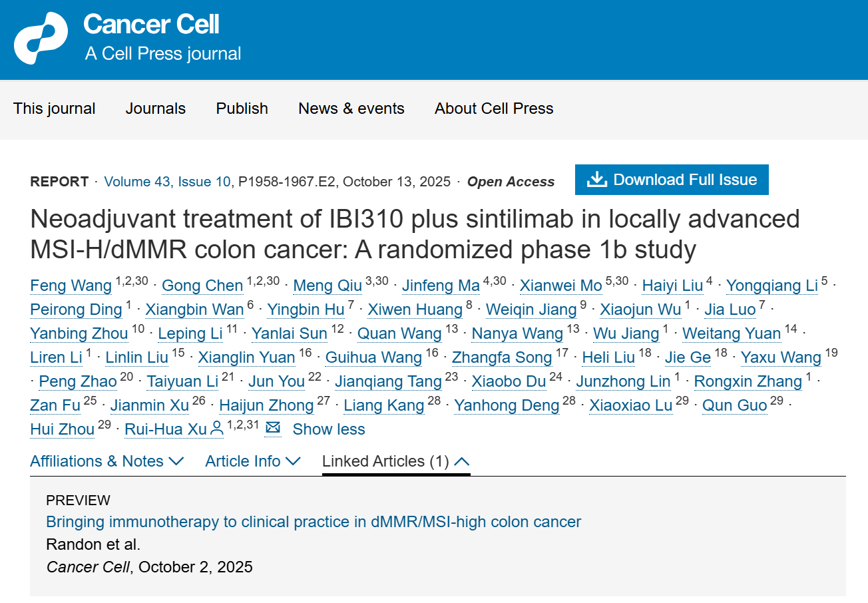
Task: Expand the Affiliations & Notes section
Action: [x=107, y=461]
